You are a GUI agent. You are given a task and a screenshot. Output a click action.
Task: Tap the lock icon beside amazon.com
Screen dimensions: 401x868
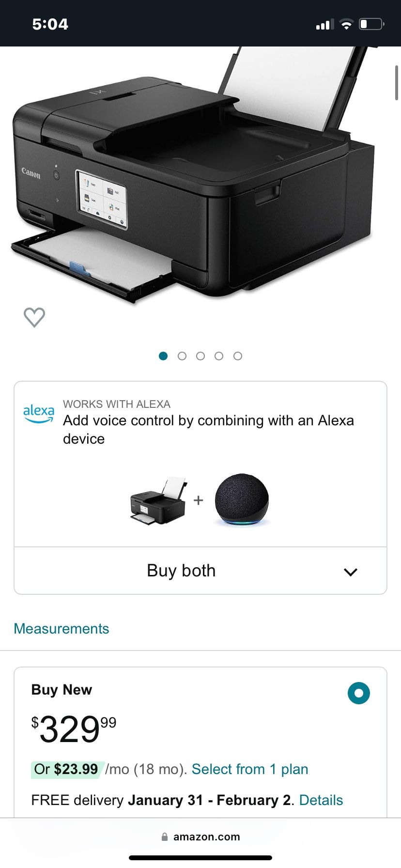[x=165, y=837]
